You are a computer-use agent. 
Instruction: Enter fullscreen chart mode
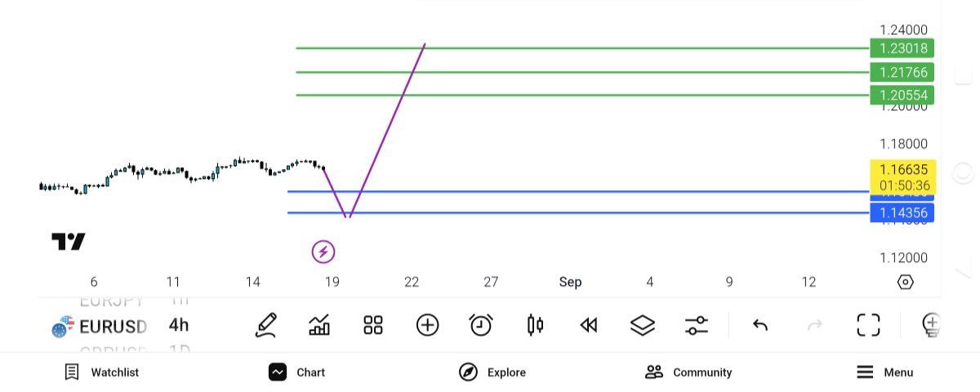point(868,325)
